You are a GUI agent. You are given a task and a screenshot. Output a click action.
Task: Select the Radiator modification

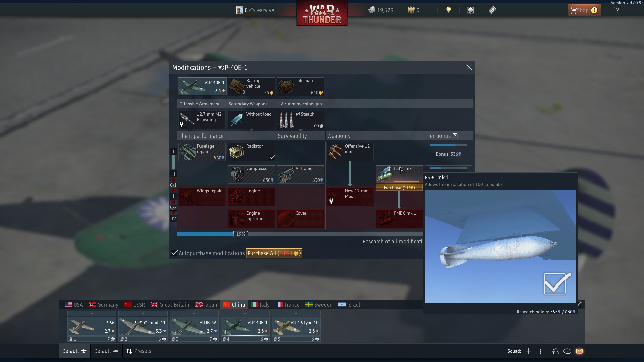pyautogui.click(x=251, y=152)
